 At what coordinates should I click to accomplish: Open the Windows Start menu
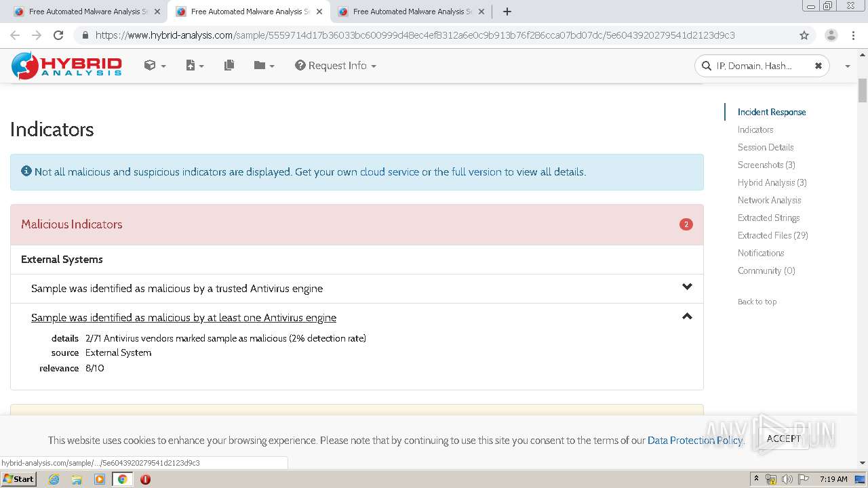coord(18,479)
